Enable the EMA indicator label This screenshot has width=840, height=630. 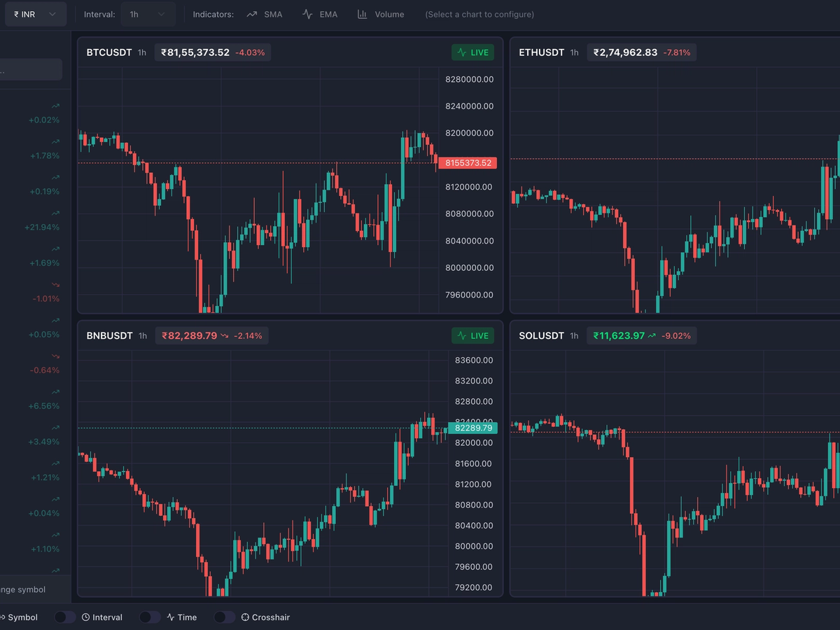(x=328, y=14)
